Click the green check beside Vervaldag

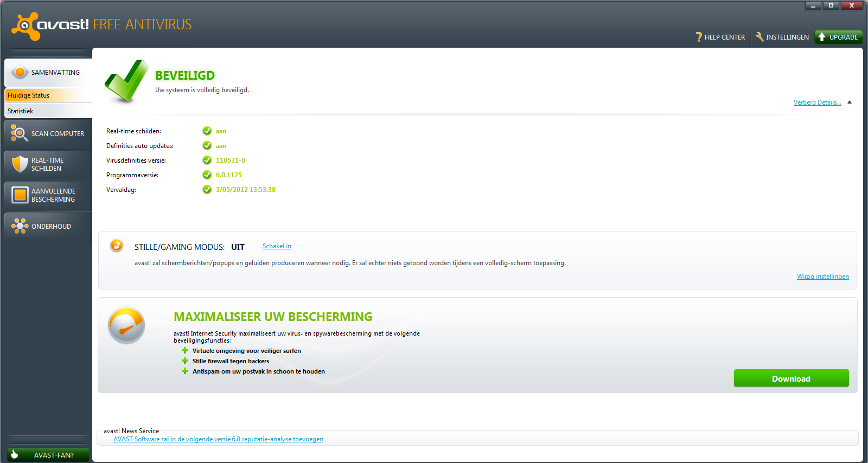tap(207, 189)
